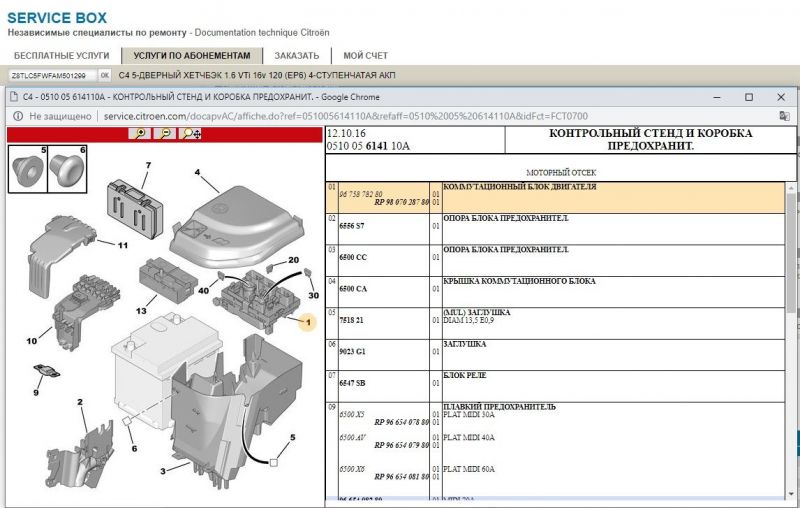Select highlighted callout 1 on the diagram

point(307,321)
